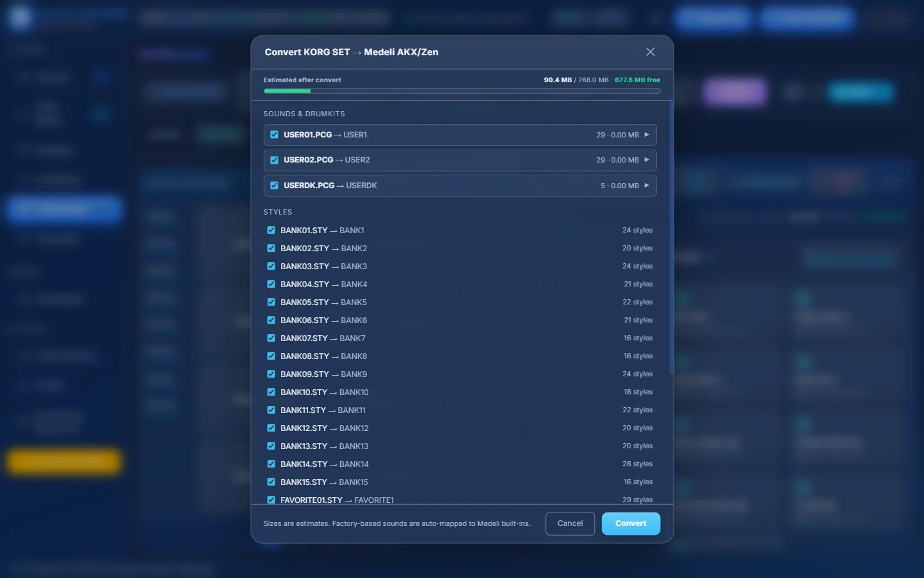Deselect BANK06.STY checkbox
Image resolution: width=924 pixels, height=578 pixels.
click(x=271, y=320)
